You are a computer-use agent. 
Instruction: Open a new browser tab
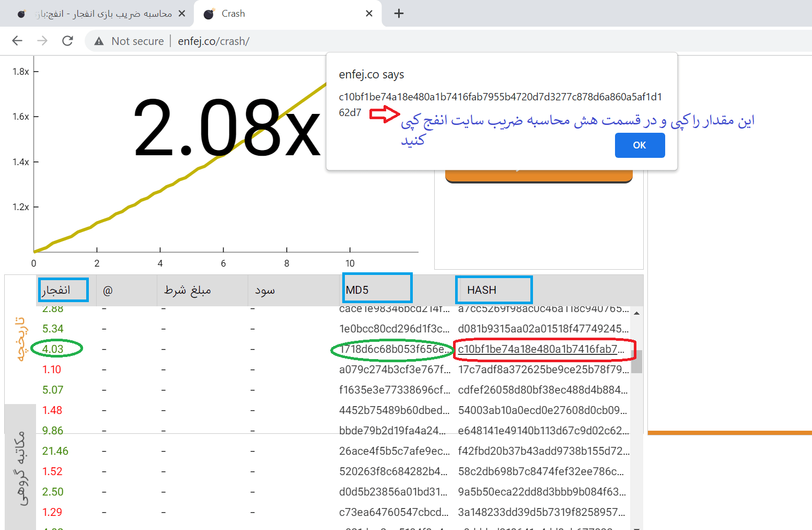point(399,14)
